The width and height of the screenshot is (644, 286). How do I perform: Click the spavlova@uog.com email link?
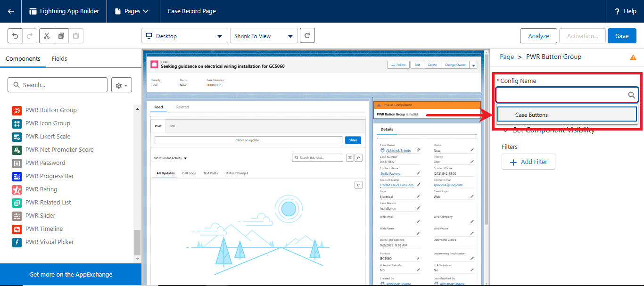point(448,185)
